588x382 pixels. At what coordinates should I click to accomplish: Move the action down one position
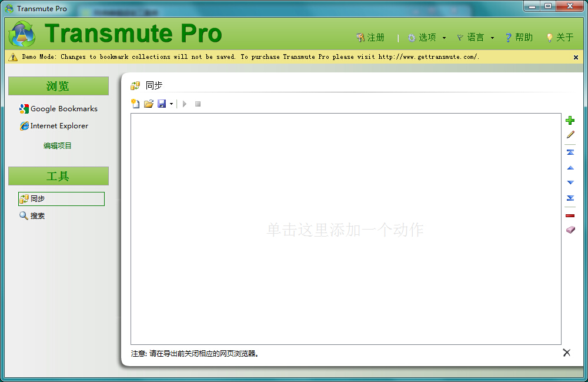coord(570,182)
